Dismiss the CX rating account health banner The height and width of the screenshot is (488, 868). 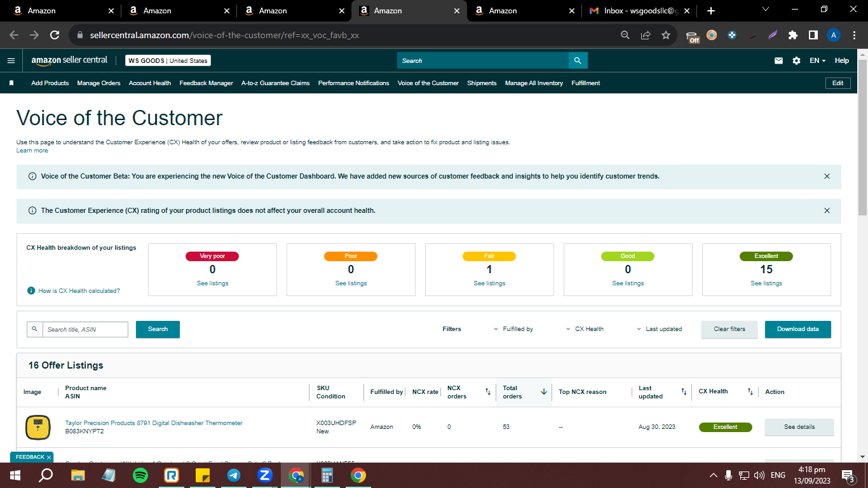(827, 210)
